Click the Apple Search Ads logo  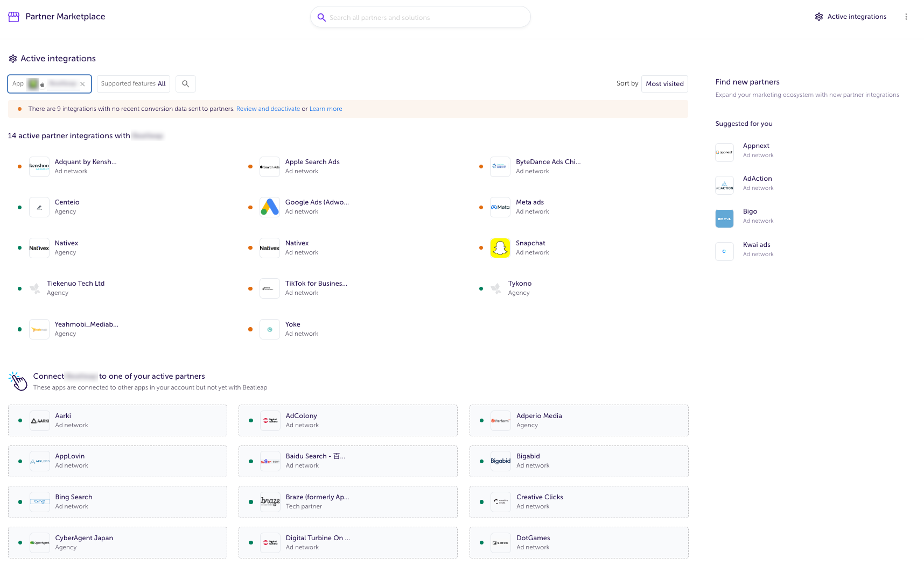point(269,167)
